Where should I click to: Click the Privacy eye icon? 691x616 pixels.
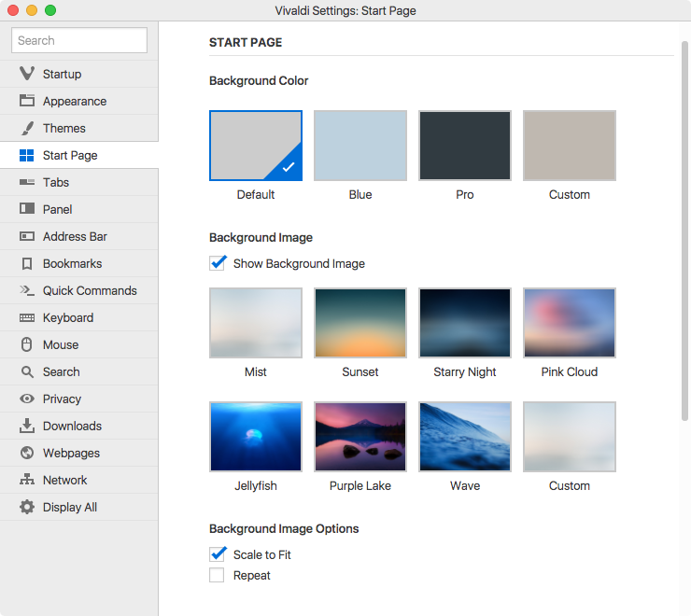(x=27, y=399)
